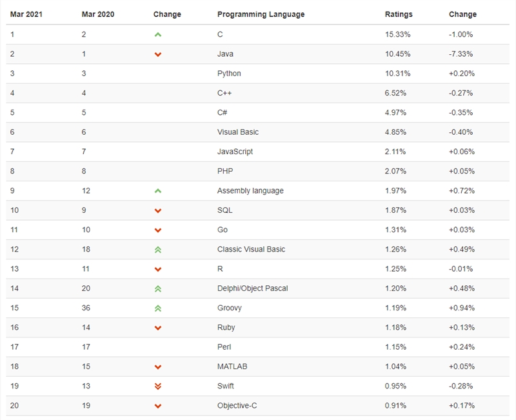Click the Ratings column header
The height and width of the screenshot is (420, 516).
tap(399, 14)
